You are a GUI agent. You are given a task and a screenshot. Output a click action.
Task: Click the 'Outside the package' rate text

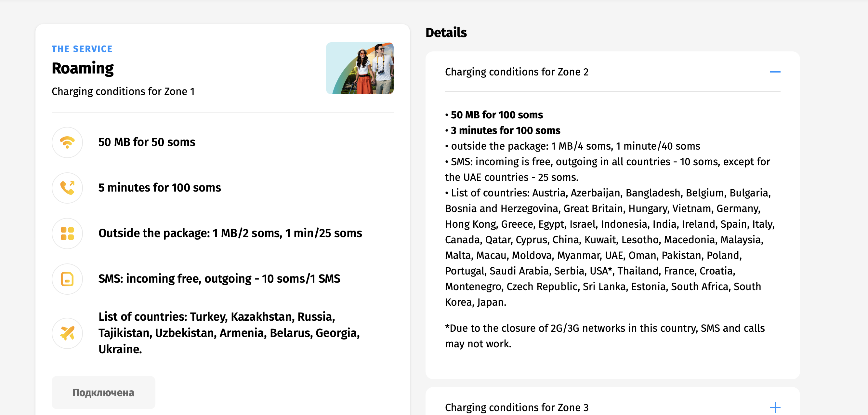(230, 233)
